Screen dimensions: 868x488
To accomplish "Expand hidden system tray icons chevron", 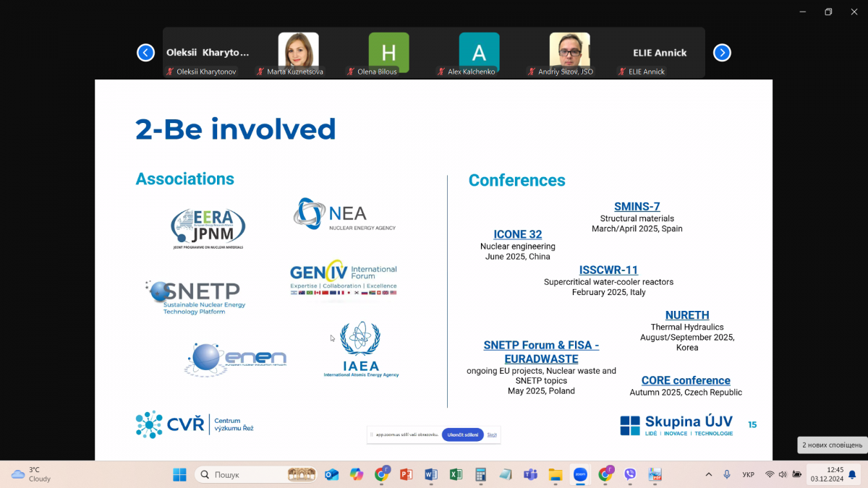I will point(708,475).
